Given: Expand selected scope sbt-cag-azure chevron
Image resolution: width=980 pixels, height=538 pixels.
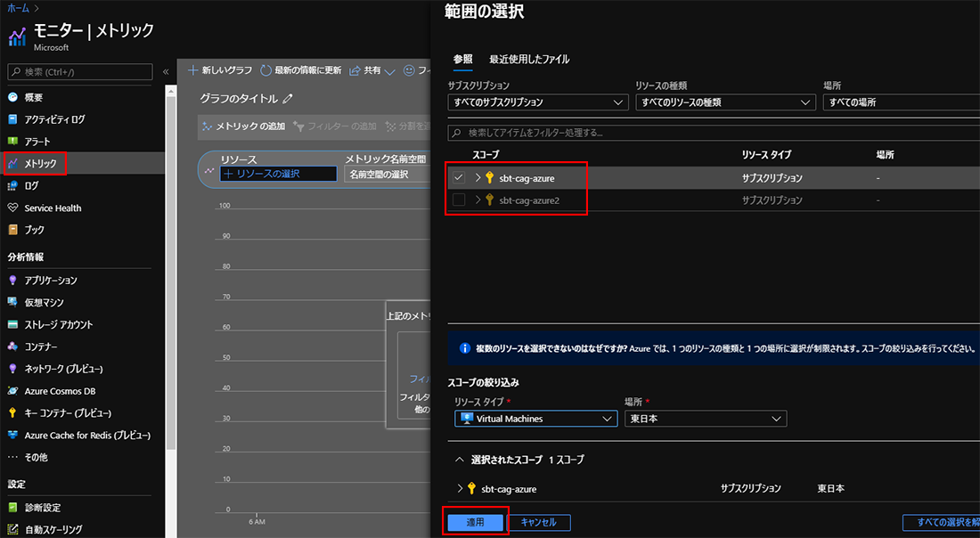Looking at the screenshot, I should click(460, 489).
